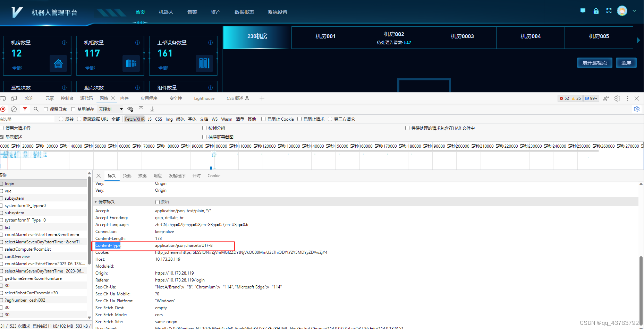Enable the 保留日志 checkbox
The image size is (644, 329).
point(46,109)
